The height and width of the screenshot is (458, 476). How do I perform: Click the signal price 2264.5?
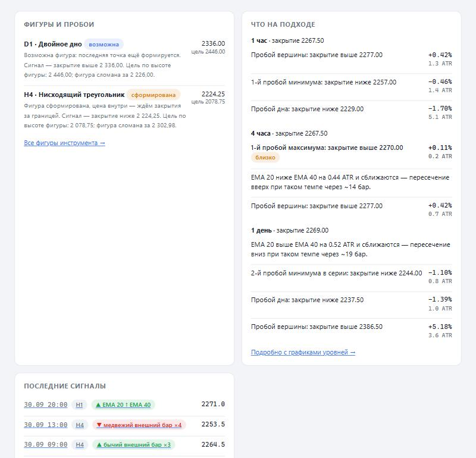[213, 445]
